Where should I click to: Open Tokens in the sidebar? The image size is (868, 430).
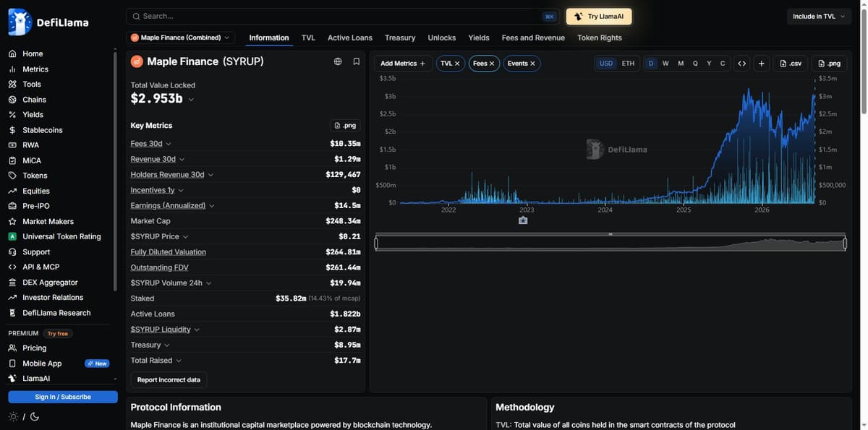[35, 176]
